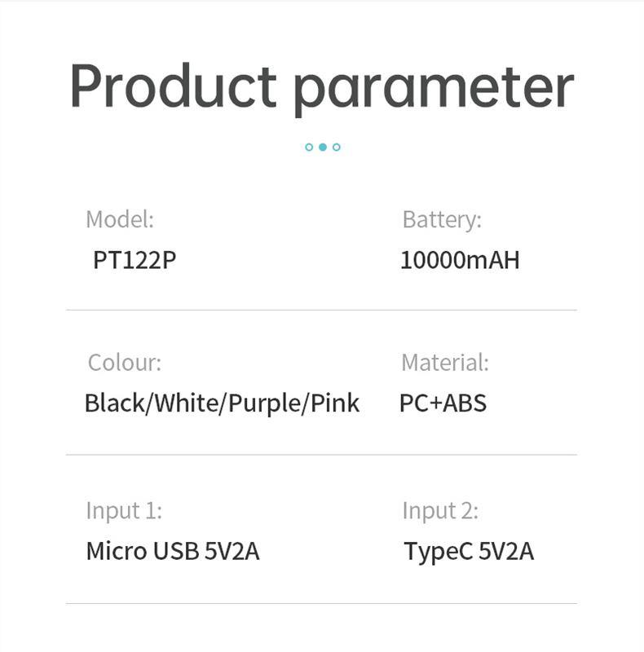Viewport: 644px width, 652px height.
Task: Select the 10000mAH battery value
Action: pos(460,260)
